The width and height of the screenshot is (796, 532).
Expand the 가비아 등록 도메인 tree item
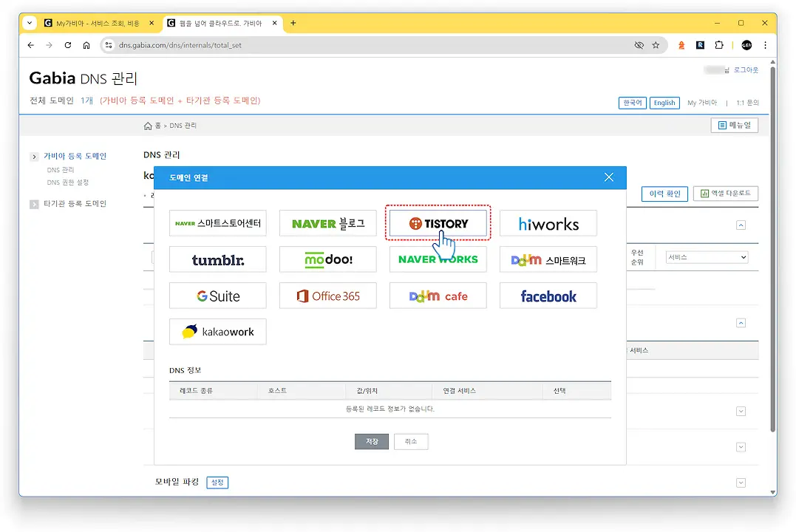click(x=34, y=157)
